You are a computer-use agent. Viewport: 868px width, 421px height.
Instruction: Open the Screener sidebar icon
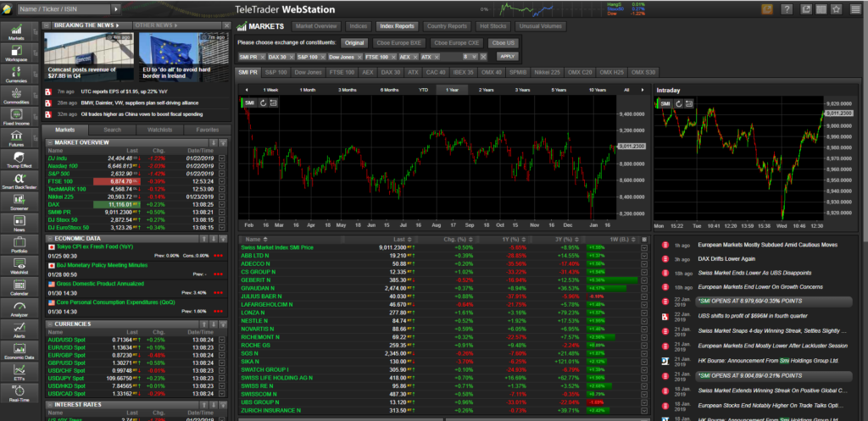click(17, 202)
